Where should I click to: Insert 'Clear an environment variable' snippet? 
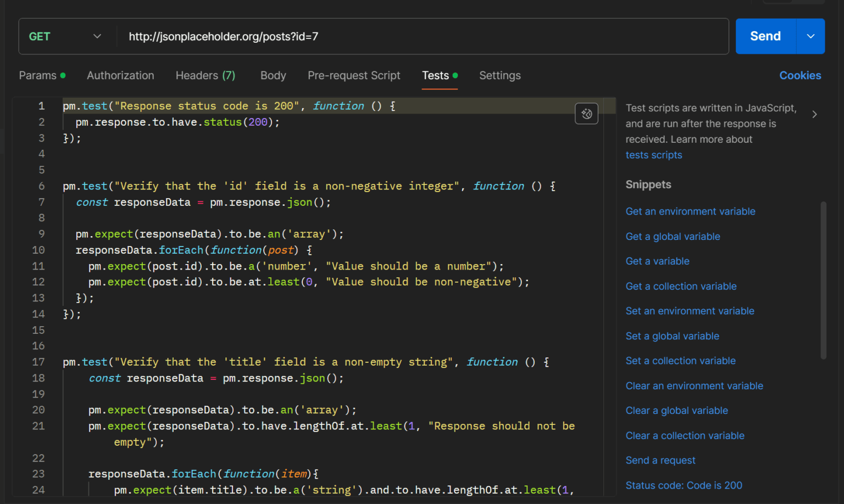pyautogui.click(x=694, y=386)
